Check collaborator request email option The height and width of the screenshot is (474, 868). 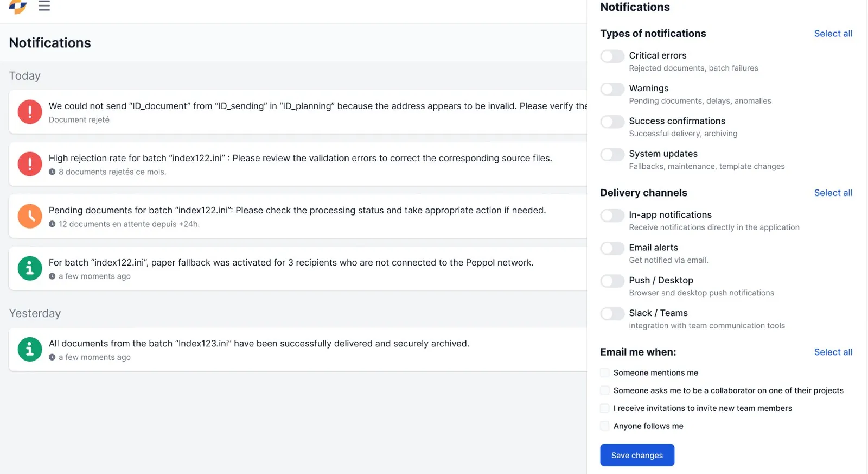(x=605, y=390)
